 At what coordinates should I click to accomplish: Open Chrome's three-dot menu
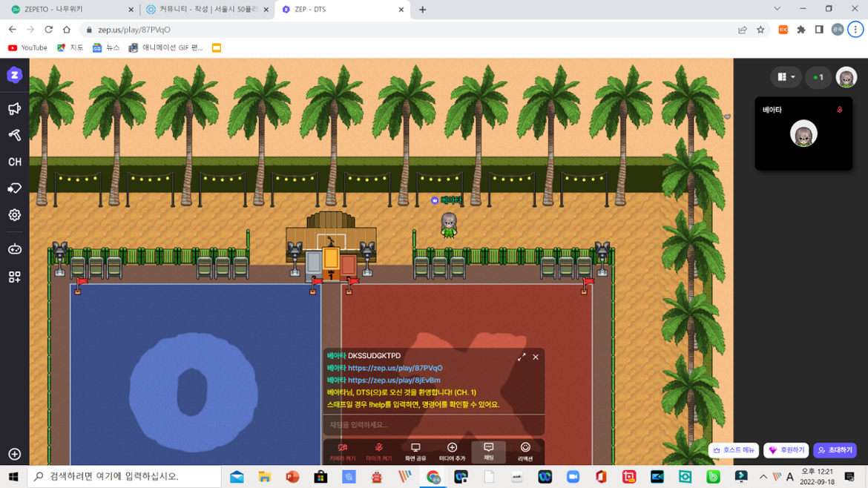[x=855, y=30]
